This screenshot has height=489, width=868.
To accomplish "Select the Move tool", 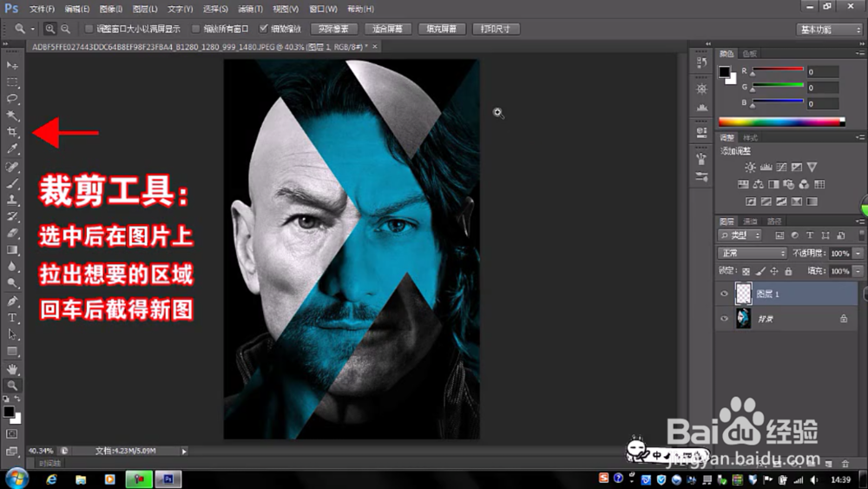I will click(12, 66).
